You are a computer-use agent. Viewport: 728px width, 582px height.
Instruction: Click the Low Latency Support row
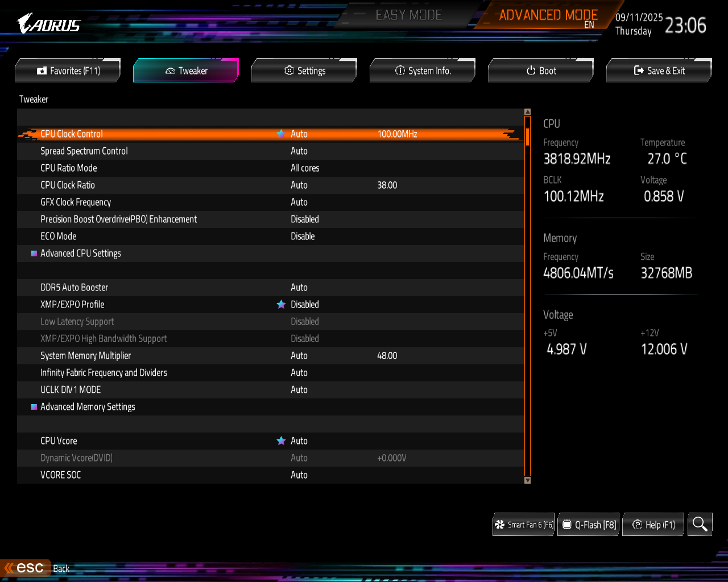pos(271,322)
